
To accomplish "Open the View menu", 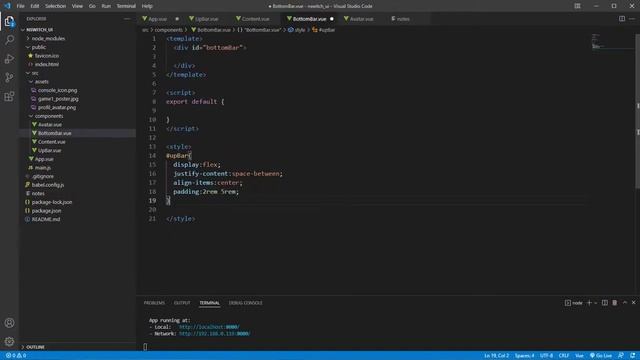I will [x=77, y=6].
